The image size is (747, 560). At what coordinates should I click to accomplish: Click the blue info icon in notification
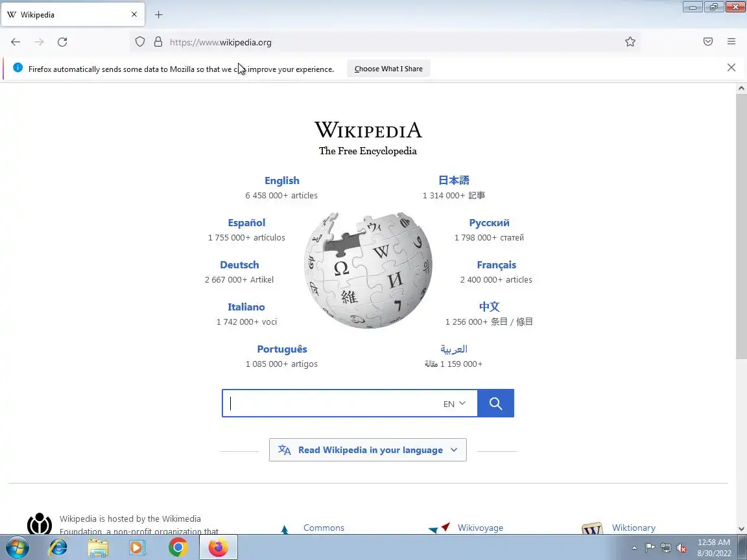tap(18, 67)
